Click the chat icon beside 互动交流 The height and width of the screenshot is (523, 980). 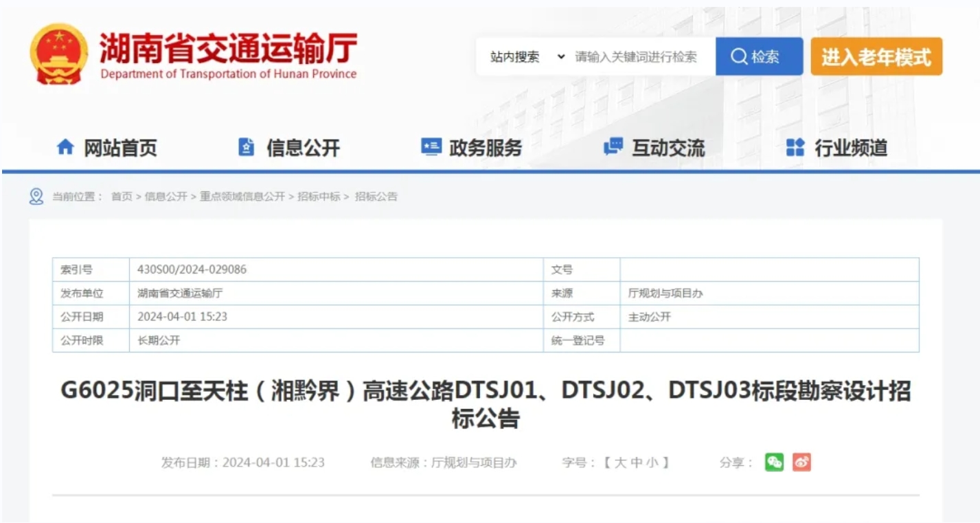pos(613,147)
